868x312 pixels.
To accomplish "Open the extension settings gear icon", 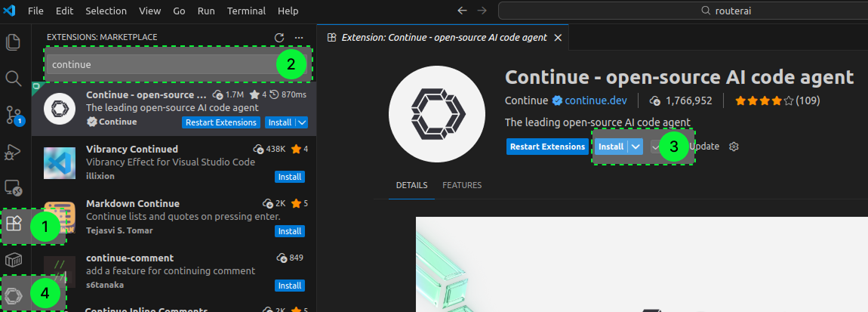I will pyautogui.click(x=734, y=147).
